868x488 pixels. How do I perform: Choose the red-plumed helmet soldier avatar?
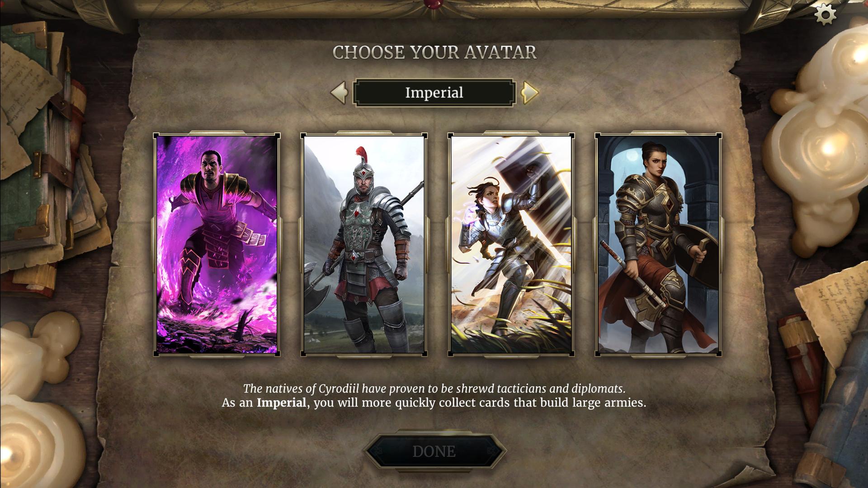[364, 244]
